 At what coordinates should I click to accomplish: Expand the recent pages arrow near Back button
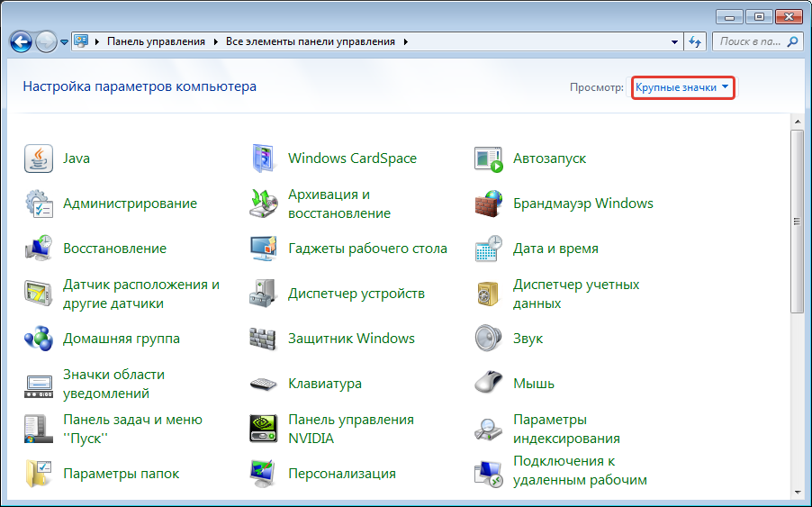pyautogui.click(x=64, y=42)
